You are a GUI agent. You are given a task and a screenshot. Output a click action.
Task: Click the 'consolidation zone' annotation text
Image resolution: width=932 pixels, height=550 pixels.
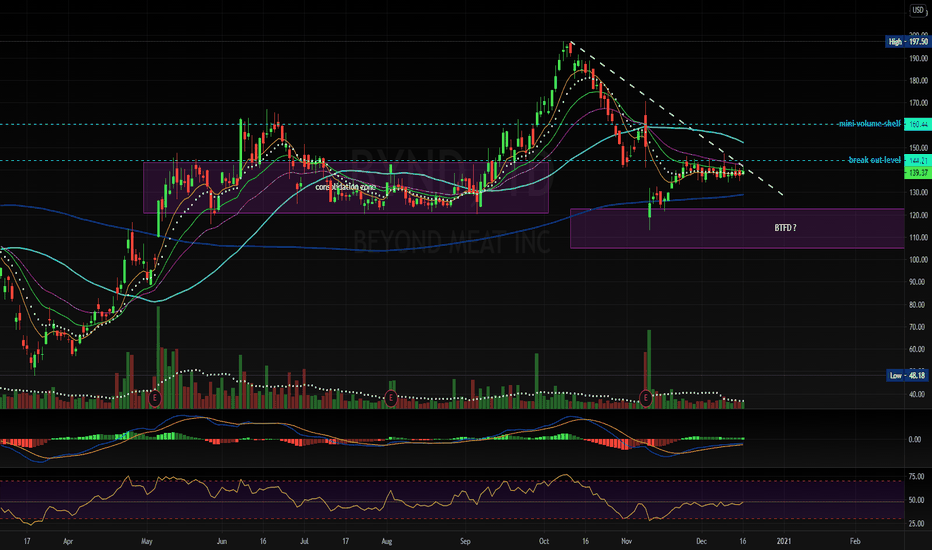coord(345,187)
